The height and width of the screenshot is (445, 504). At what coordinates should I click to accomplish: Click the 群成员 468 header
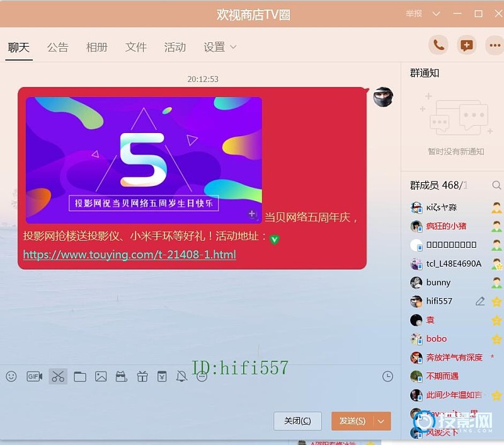tap(438, 185)
